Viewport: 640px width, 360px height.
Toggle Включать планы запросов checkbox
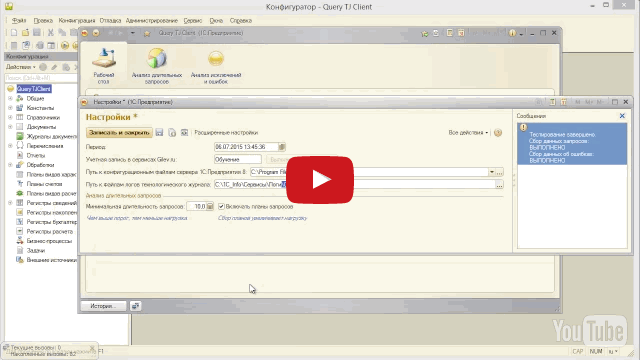[x=221, y=207]
